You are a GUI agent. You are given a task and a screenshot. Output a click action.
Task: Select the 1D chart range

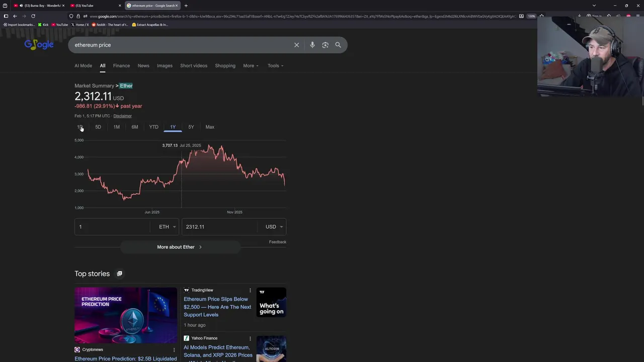click(x=79, y=127)
